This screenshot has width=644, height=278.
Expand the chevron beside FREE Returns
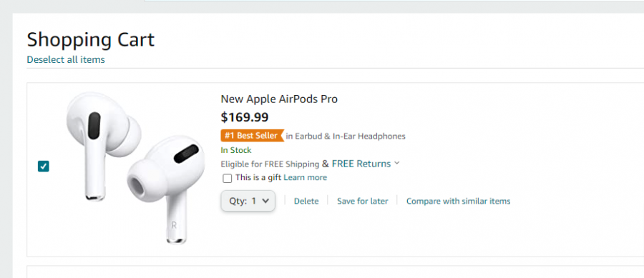(396, 163)
